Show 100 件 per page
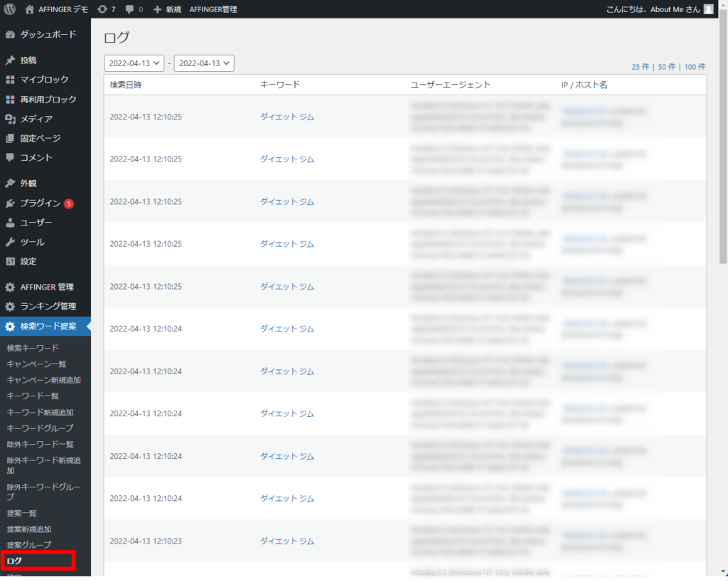Screen dimensions: 728x582 tap(695, 67)
